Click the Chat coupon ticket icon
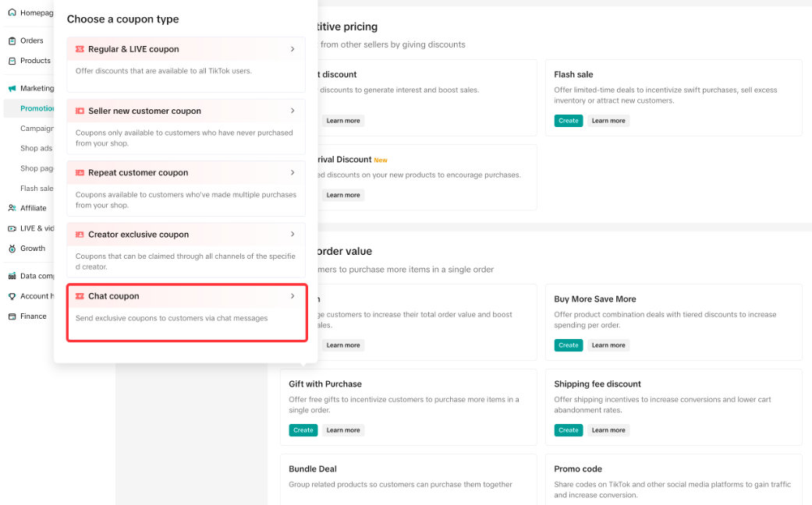 [x=80, y=296]
